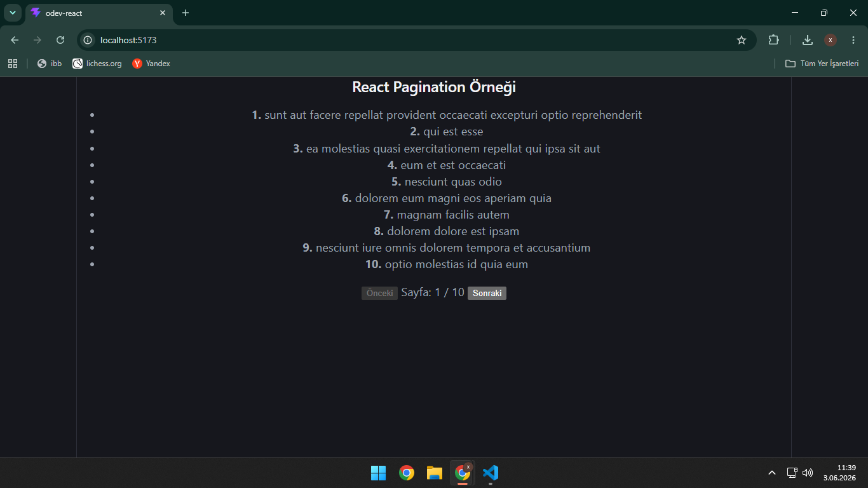Reload the localhost page

60,40
